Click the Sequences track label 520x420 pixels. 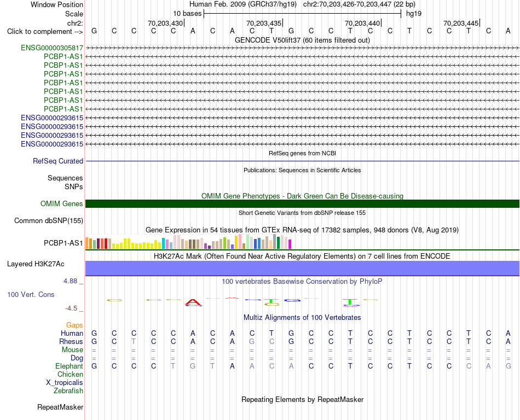tap(65, 178)
